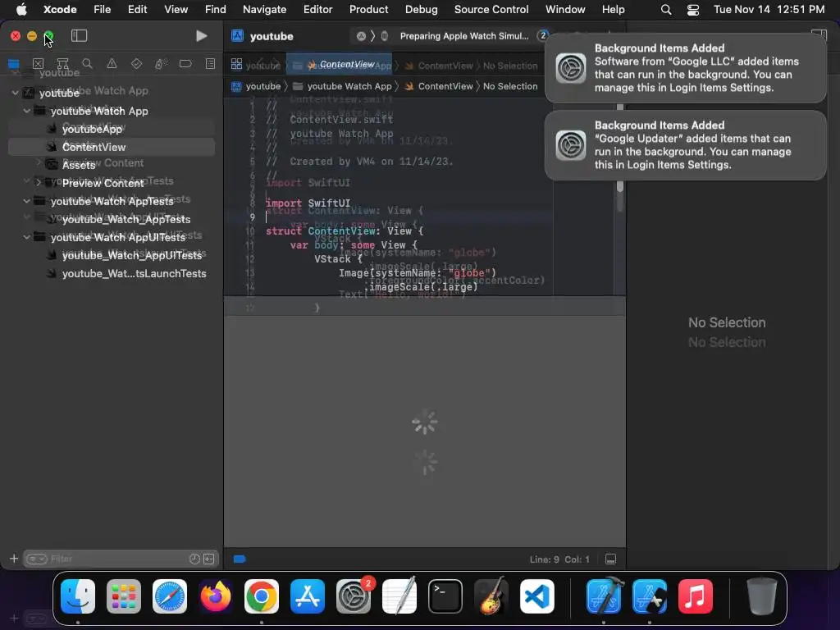Open the Project navigator folder icon
Viewport: 840px width, 630px height.
click(x=13, y=64)
